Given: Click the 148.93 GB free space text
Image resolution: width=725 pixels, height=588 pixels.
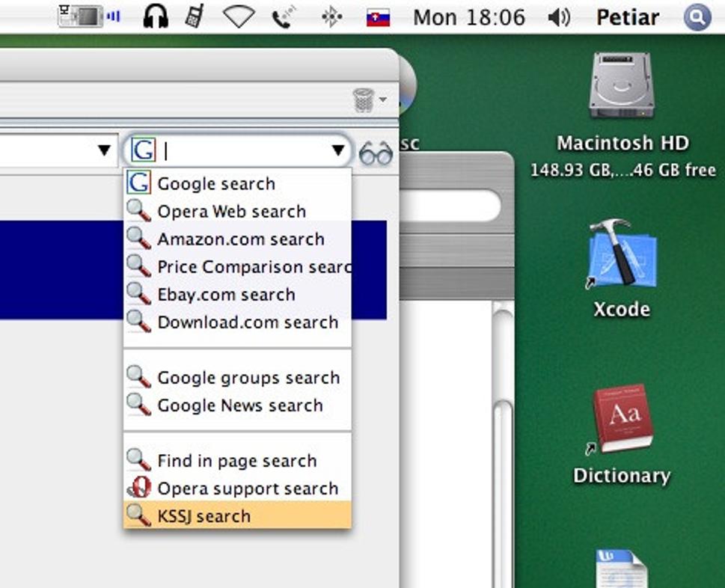Looking at the screenshot, I should (x=622, y=170).
